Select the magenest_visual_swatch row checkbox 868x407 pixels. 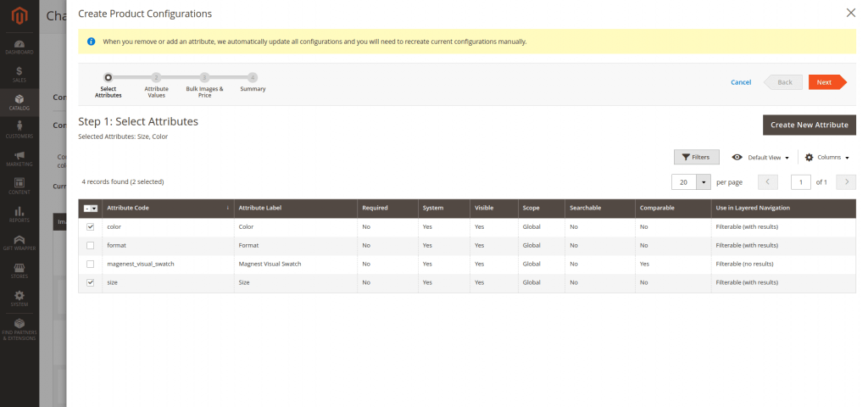[91, 264]
